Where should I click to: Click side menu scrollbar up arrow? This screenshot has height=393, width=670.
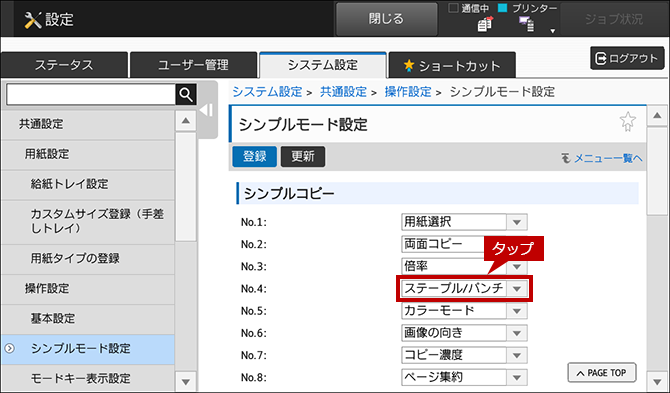[x=185, y=120]
